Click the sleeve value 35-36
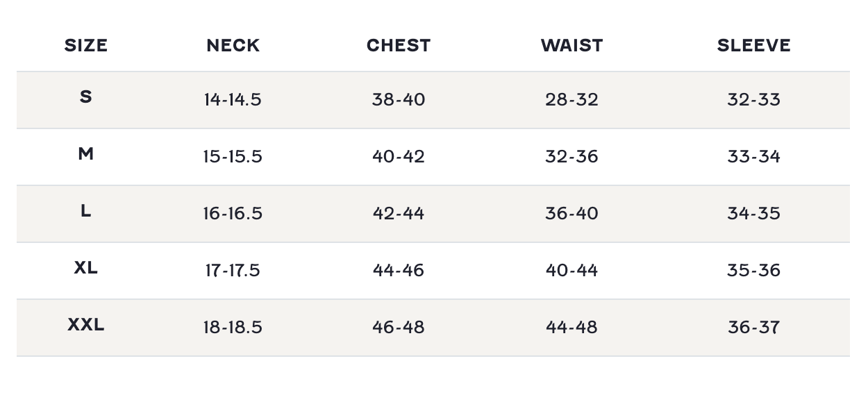 (753, 271)
